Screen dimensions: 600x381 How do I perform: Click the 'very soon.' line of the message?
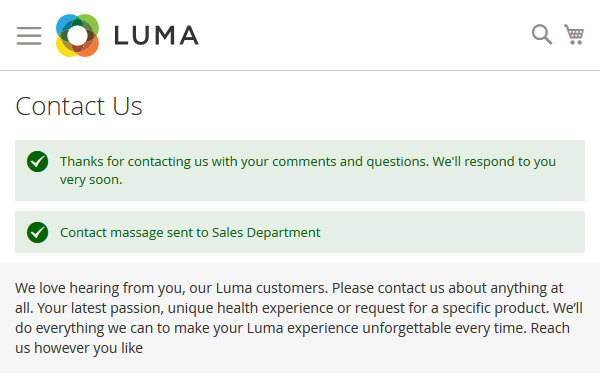[91, 179]
